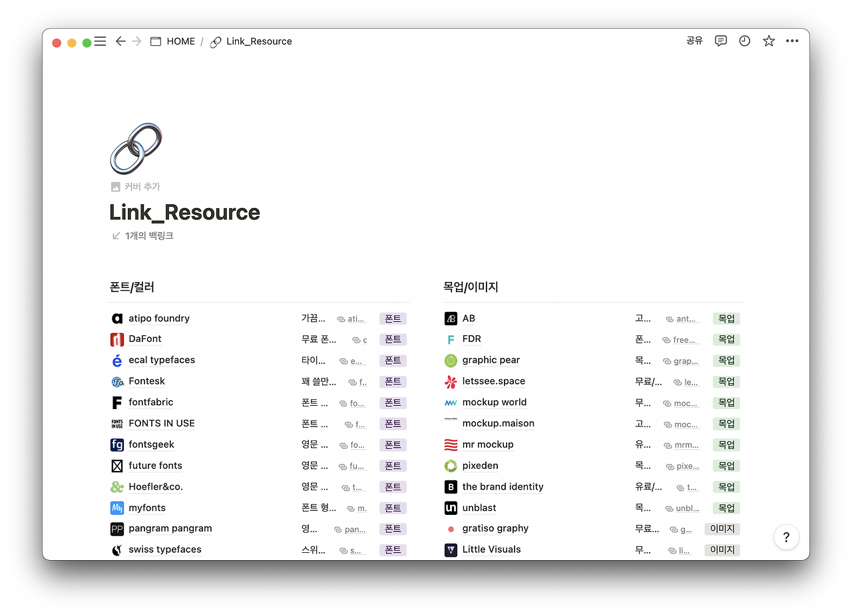Open the gratiso graphy page title
Viewport: 852px width, 616px height.
(x=495, y=529)
